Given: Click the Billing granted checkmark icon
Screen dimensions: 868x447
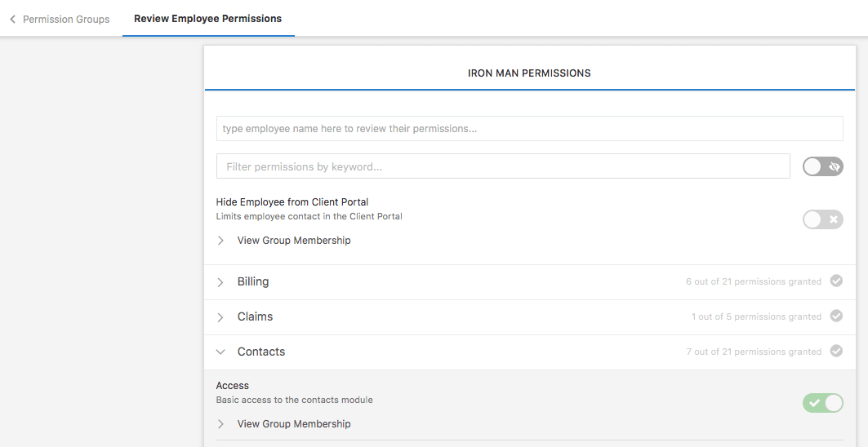Looking at the screenshot, I should click(836, 281).
